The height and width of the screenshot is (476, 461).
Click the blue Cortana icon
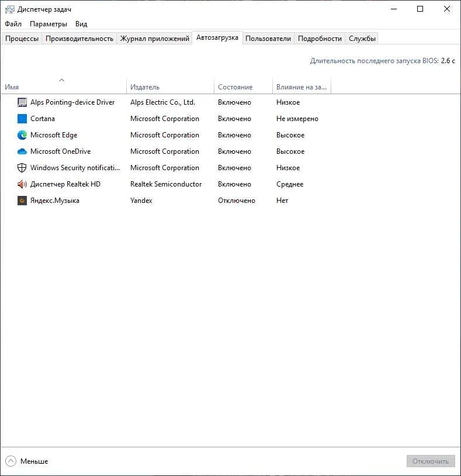pos(22,119)
